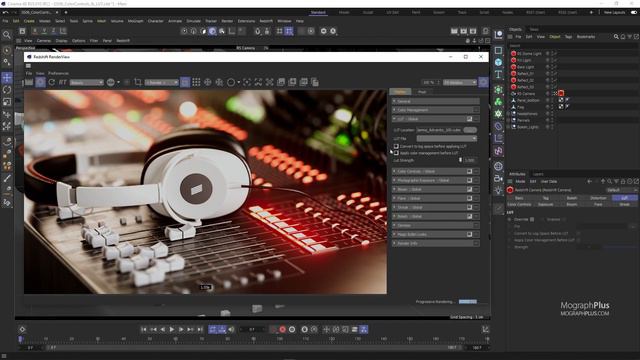The image size is (640, 360).
Task: Select the Move tool in left toolbar
Action: coord(7,78)
